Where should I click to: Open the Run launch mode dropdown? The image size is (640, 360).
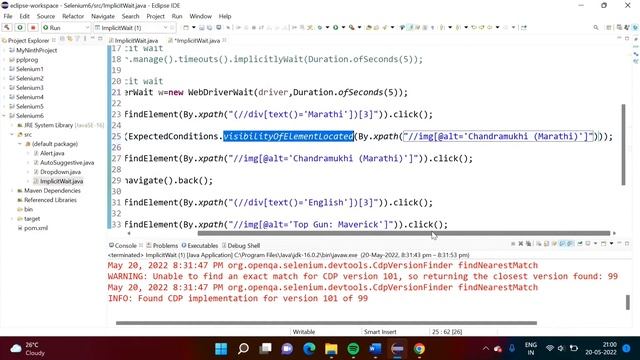pos(87,27)
